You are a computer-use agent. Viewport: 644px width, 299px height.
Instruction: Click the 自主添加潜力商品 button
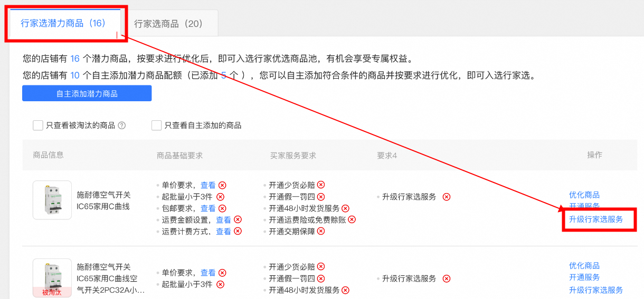point(87,93)
